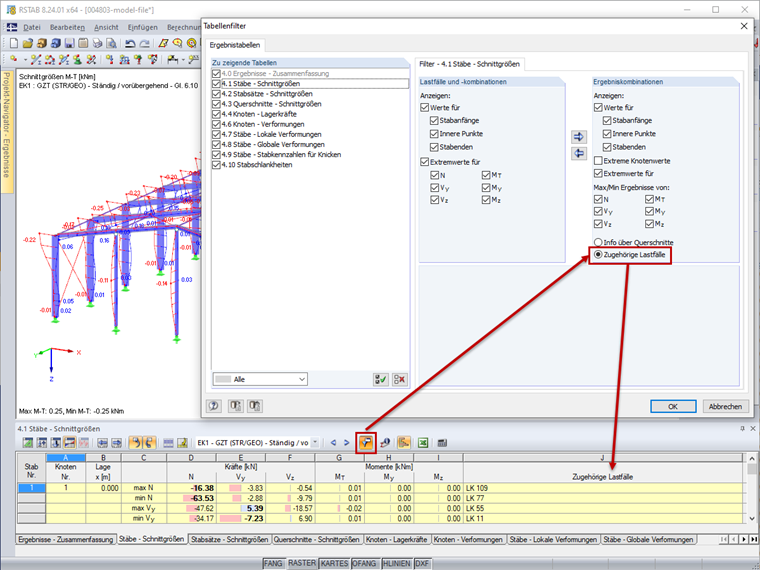Toggle 4.10 Stabschlankheiten checkbox

point(216,165)
